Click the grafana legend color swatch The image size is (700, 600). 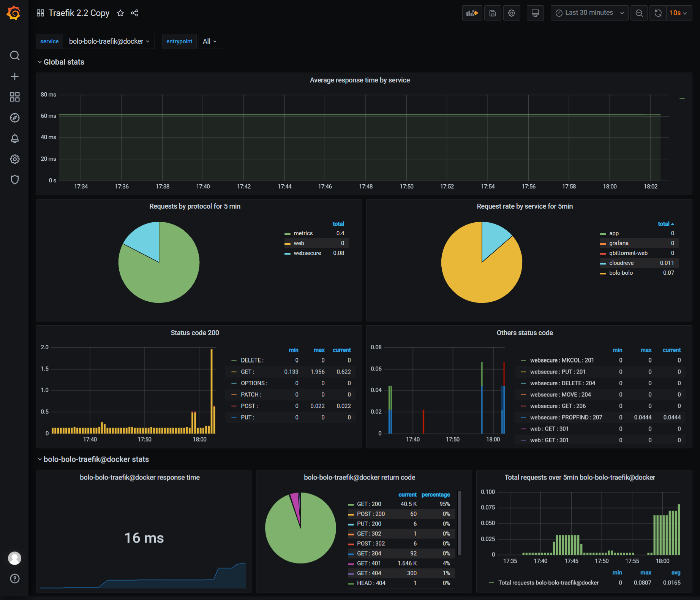point(603,244)
